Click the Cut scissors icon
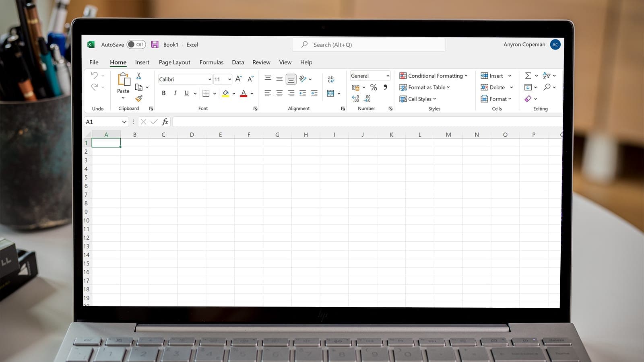The height and width of the screenshot is (362, 644). point(139,76)
